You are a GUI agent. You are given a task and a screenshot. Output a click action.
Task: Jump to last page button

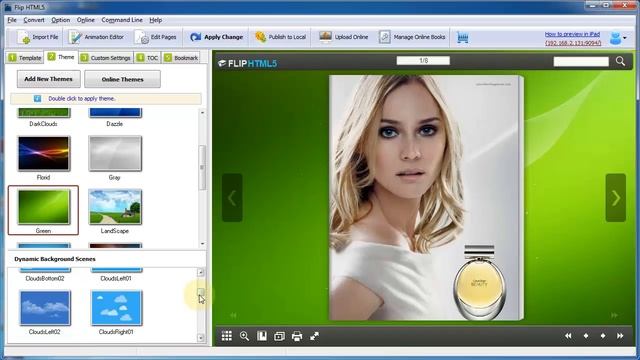click(620, 336)
